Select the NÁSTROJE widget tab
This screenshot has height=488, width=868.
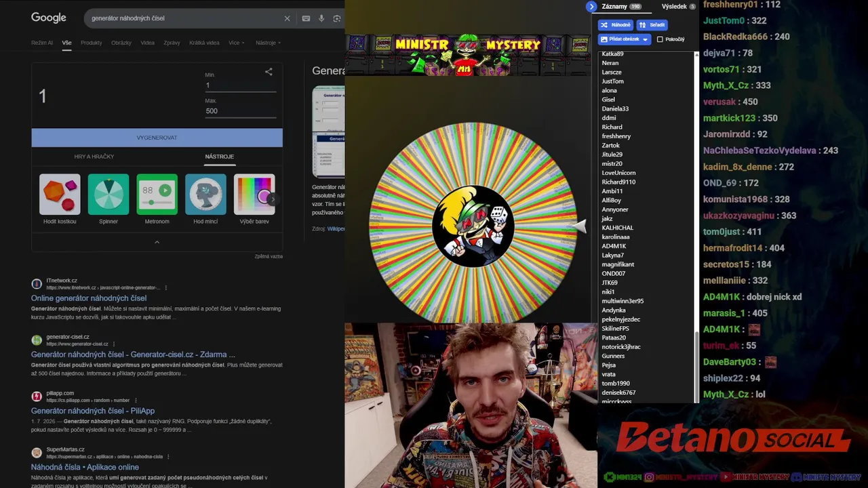tap(220, 157)
